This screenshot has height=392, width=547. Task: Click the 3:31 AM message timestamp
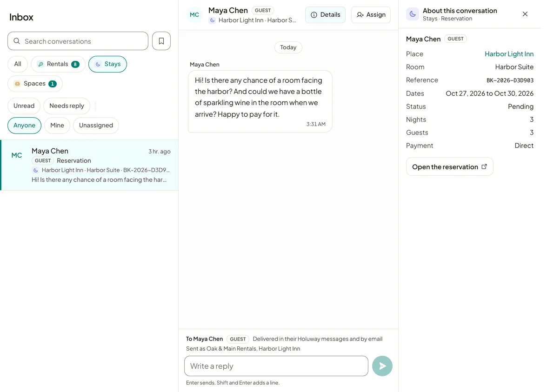(x=316, y=124)
